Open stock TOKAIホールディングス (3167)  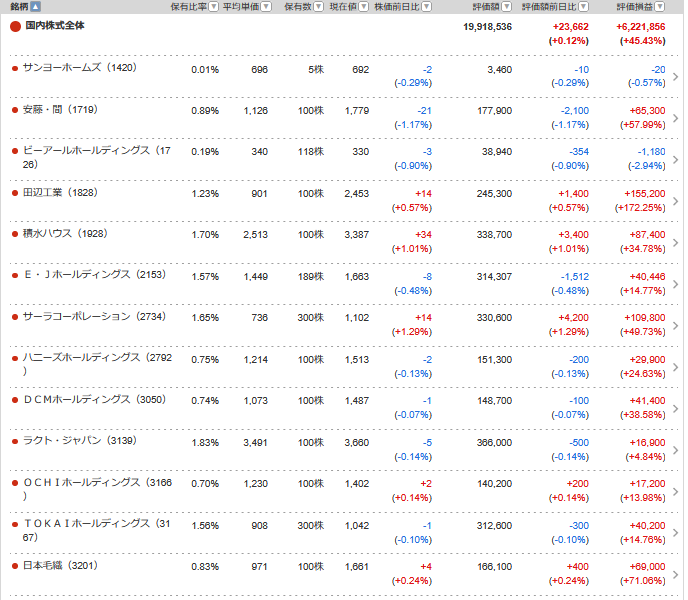pyautogui.click(x=97, y=530)
